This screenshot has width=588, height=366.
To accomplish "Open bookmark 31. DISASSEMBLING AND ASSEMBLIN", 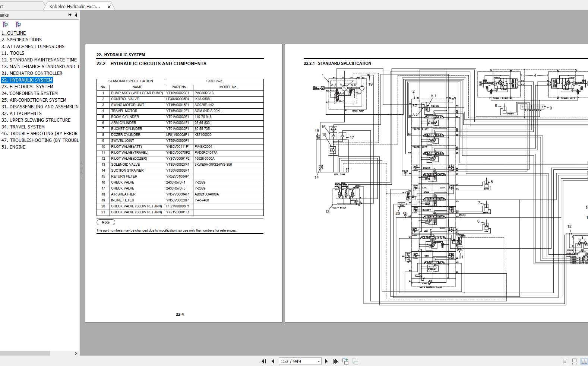I will pos(40,107).
